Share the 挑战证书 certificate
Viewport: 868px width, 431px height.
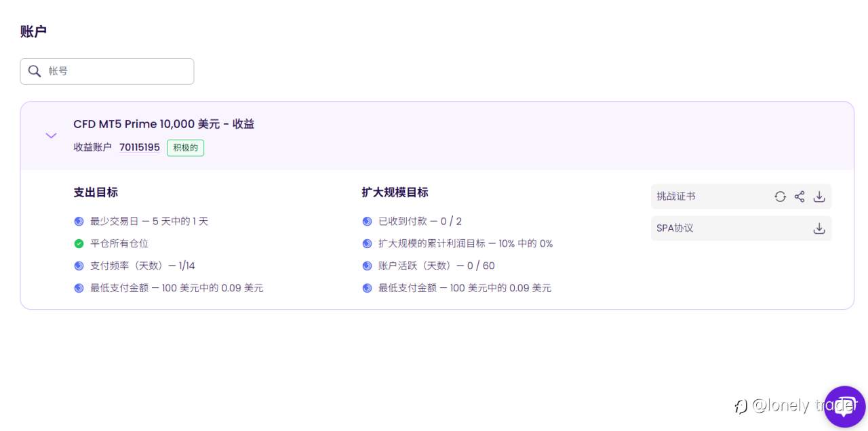point(800,197)
